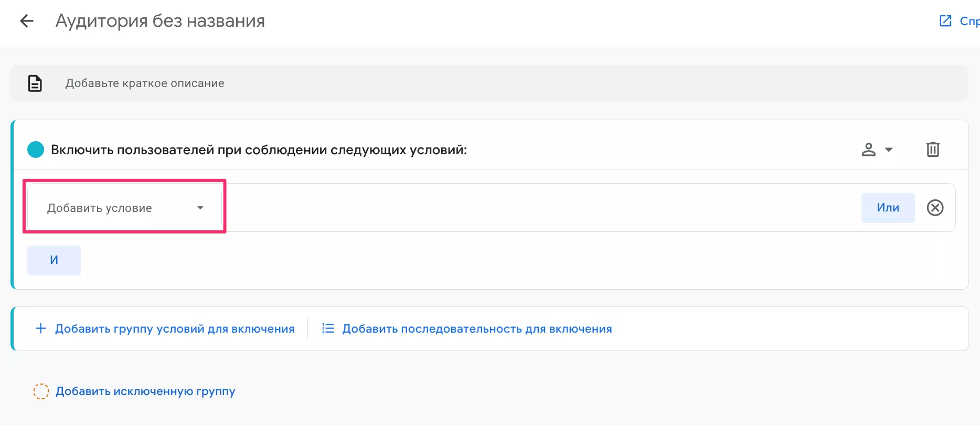Remove the condition with the circled X
The image size is (980, 425).
[x=934, y=208]
